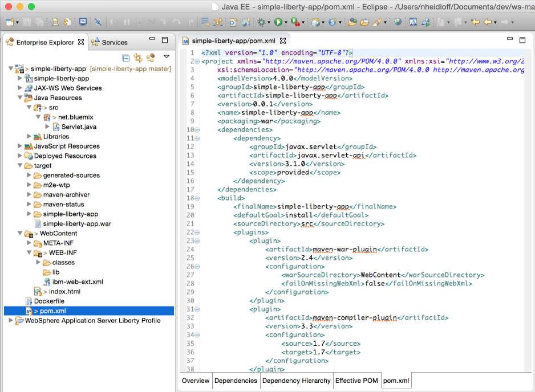This screenshot has height=392, width=535.
Task: Toggle Skip All Breakpoints
Action: (x=98, y=22)
